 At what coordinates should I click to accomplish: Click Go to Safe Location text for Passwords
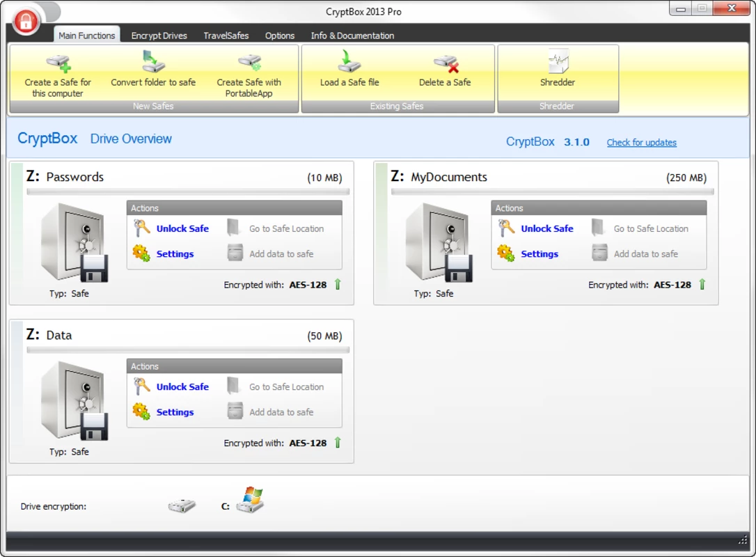[286, 228]
